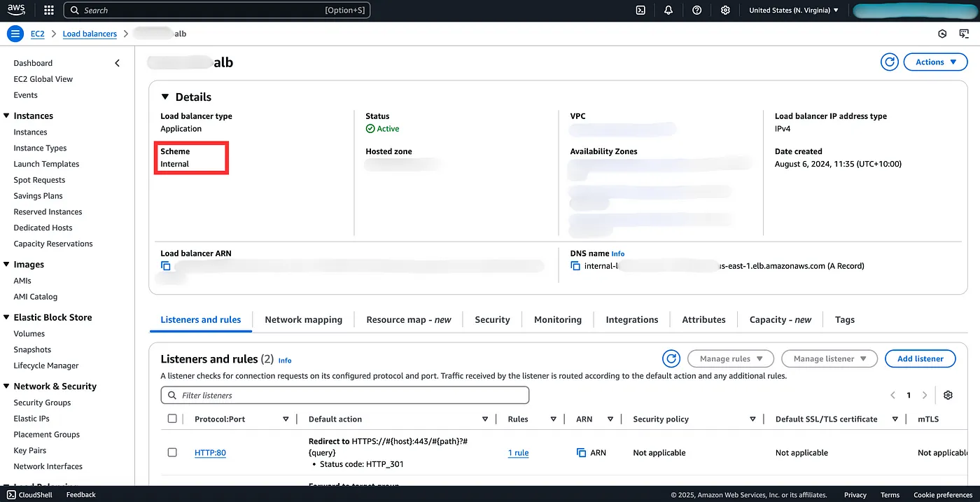Open Cookie preferences in the footer
980x502 pixels.
click(943, 495)
